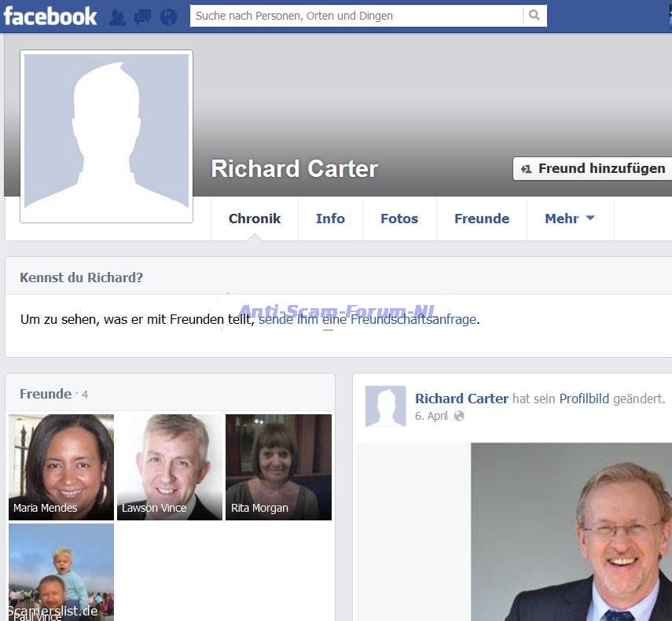672x621 pixels.
Task: Open the Info tab
Action: coord(330,219)
